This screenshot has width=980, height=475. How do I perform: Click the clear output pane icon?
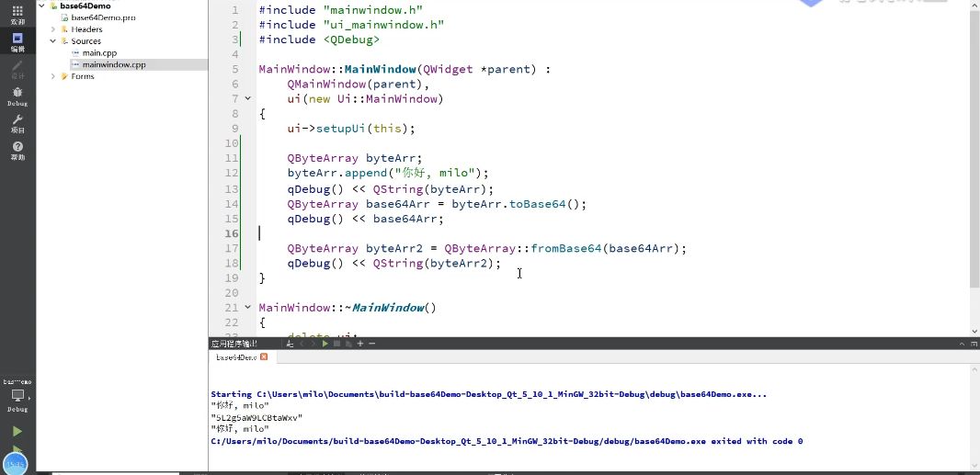290,344
